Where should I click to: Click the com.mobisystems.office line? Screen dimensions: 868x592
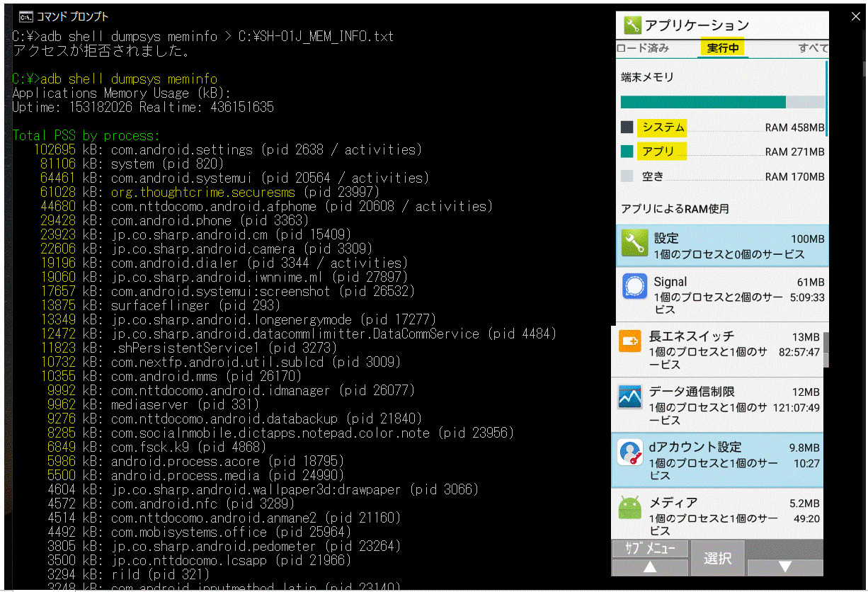pyautogui.click(x=199, y=532)
